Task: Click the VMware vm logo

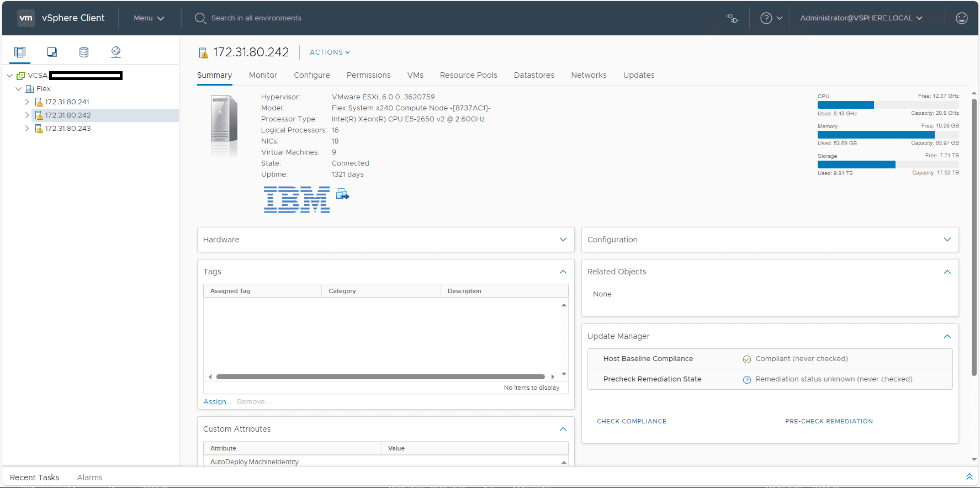Action: point(26,18)
